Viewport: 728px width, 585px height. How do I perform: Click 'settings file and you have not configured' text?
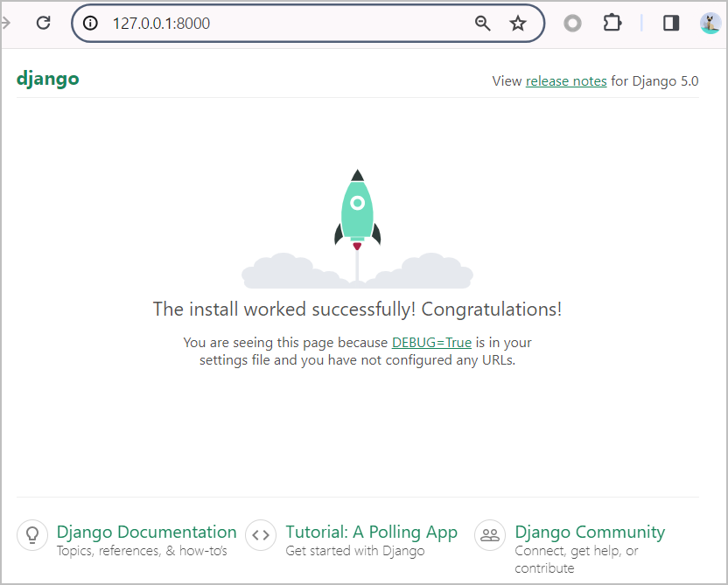click(x=325, y=360)
